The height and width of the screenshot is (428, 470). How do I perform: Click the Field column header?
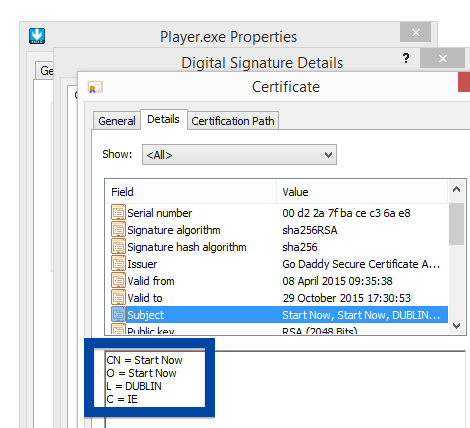191,192
